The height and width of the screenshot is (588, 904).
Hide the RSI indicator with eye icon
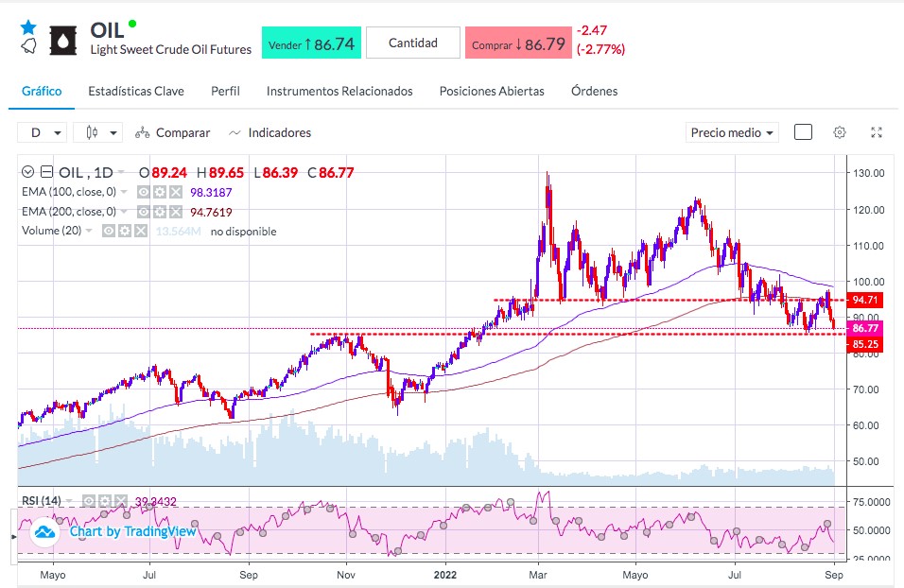coord(88,501)
